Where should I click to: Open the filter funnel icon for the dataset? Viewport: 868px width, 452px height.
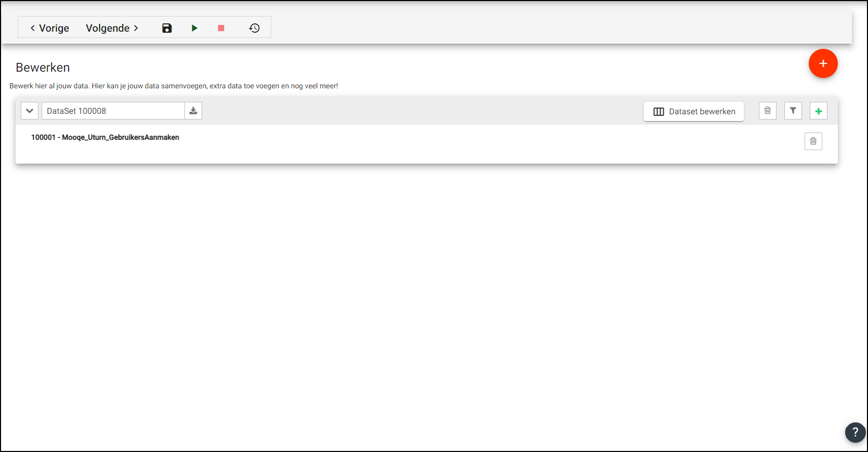pyautogui.click(x=793, y=111)
